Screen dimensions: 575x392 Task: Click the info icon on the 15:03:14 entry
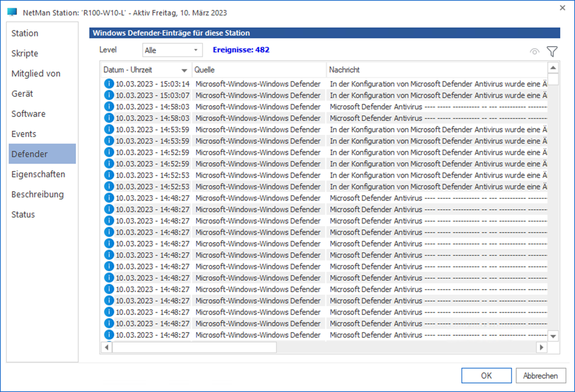point(109,83)
